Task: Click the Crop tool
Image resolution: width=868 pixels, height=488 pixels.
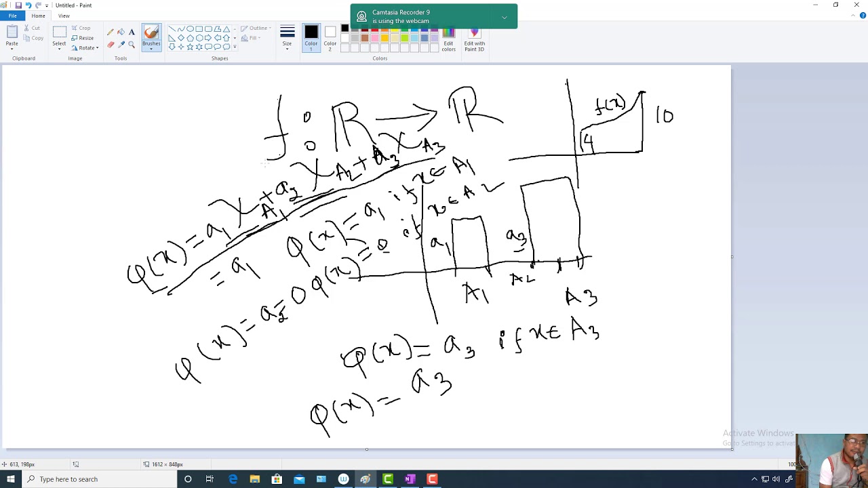Action: point(81,28)
